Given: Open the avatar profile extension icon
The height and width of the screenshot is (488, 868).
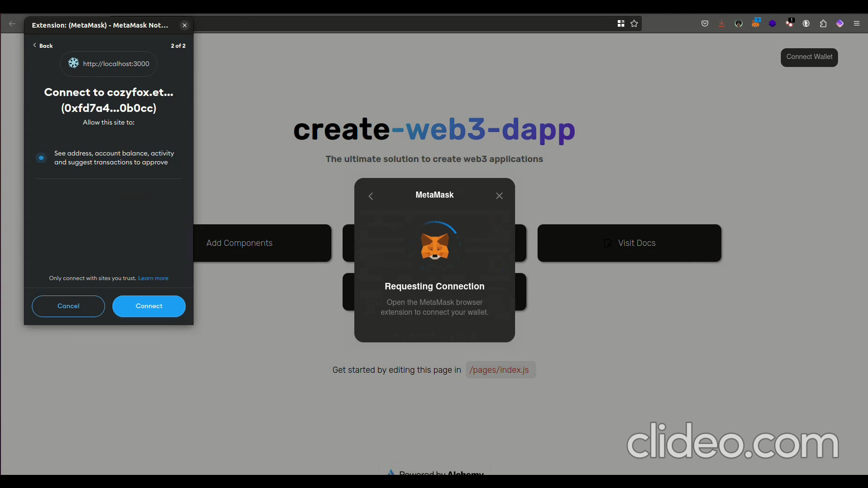Looking at the screenshot, I should (x=739, y=23).
